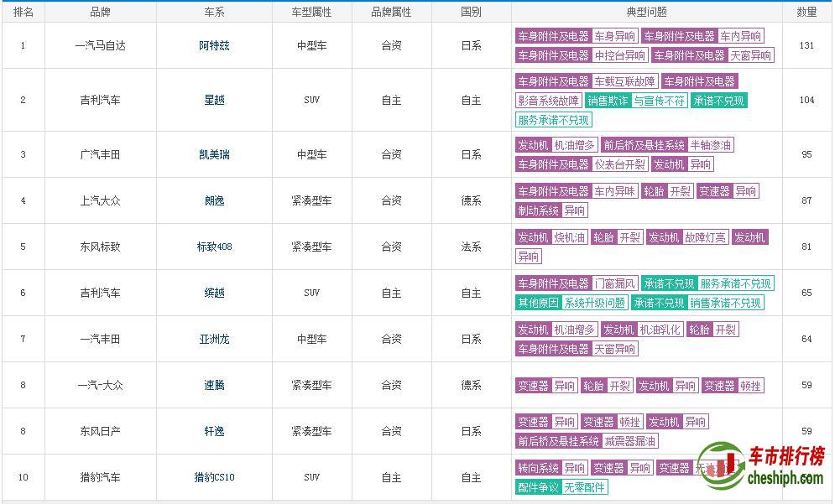Click the 典型问题 column header
This screenshot has height=504, width=835.
(x=647, y=13)
